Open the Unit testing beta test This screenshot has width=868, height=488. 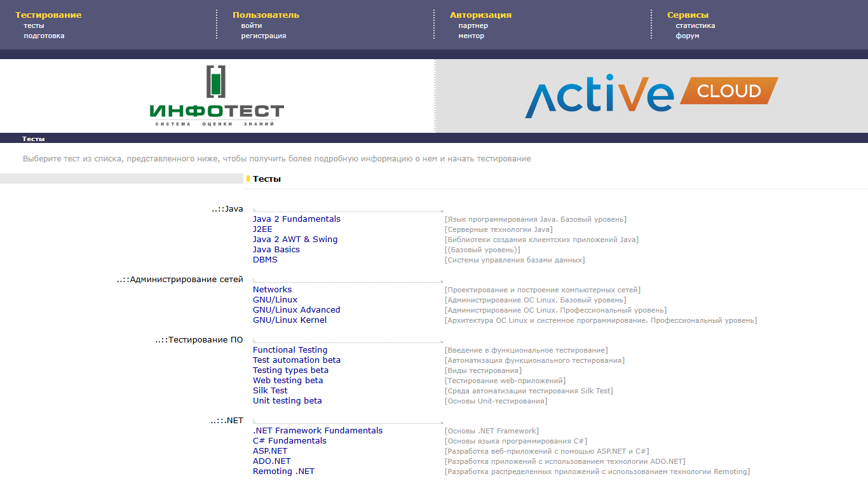click(287, 401)
